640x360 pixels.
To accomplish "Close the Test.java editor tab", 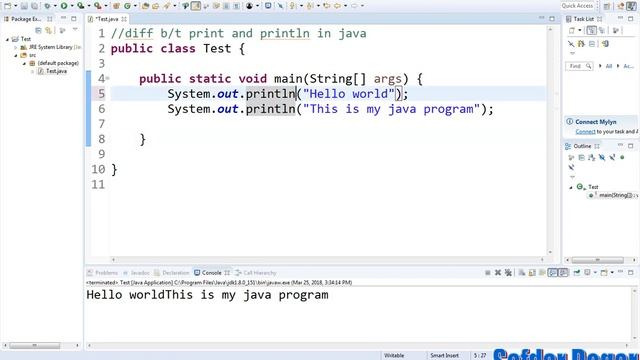I will (x=124, y=19).
